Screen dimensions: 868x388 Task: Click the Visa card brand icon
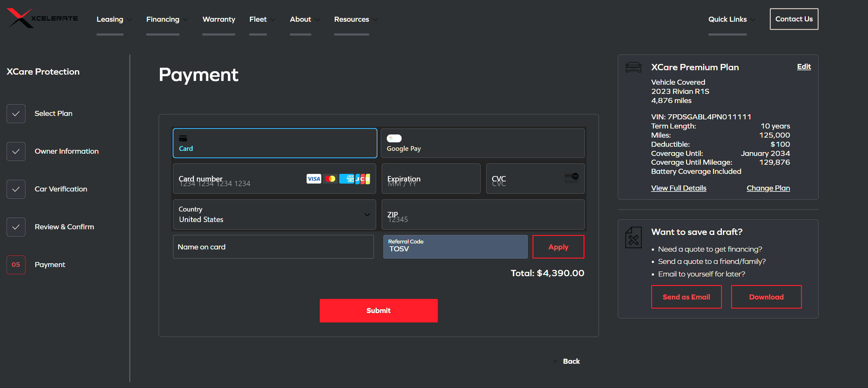coord(313,179)
